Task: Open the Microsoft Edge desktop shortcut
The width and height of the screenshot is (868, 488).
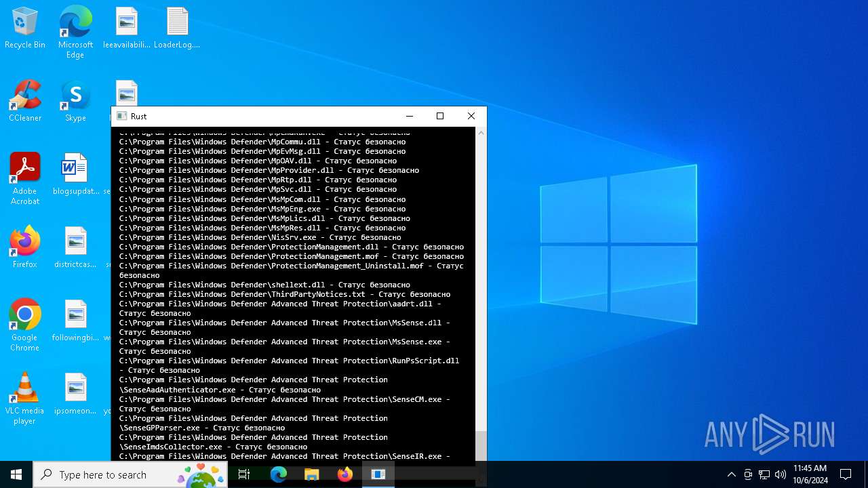Action: click(75, 32)
